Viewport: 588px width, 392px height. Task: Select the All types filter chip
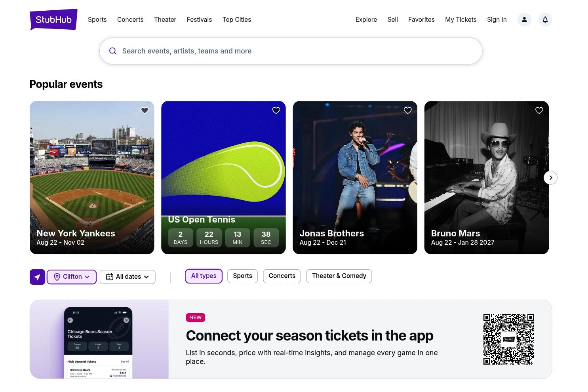(204, 276)
